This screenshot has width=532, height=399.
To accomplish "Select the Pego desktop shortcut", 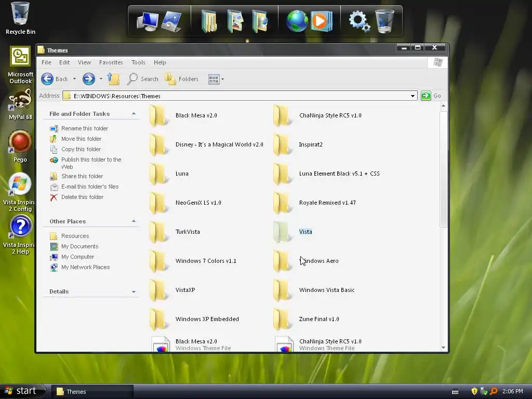I will coord(20,146).
